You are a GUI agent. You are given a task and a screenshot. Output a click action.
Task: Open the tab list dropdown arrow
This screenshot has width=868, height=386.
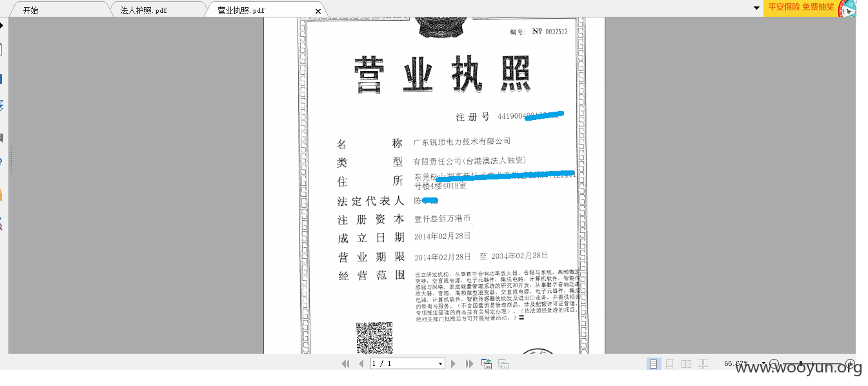[756, 8]
